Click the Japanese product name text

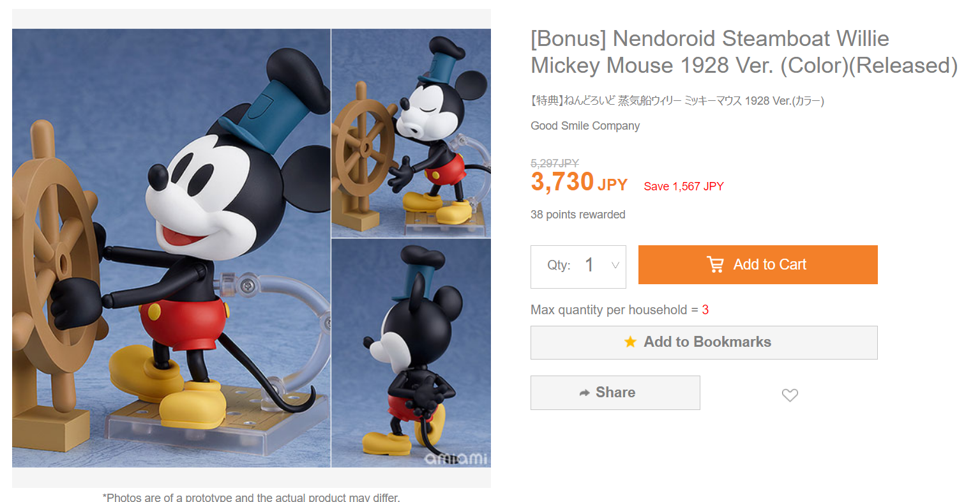(x=677, y=100)
